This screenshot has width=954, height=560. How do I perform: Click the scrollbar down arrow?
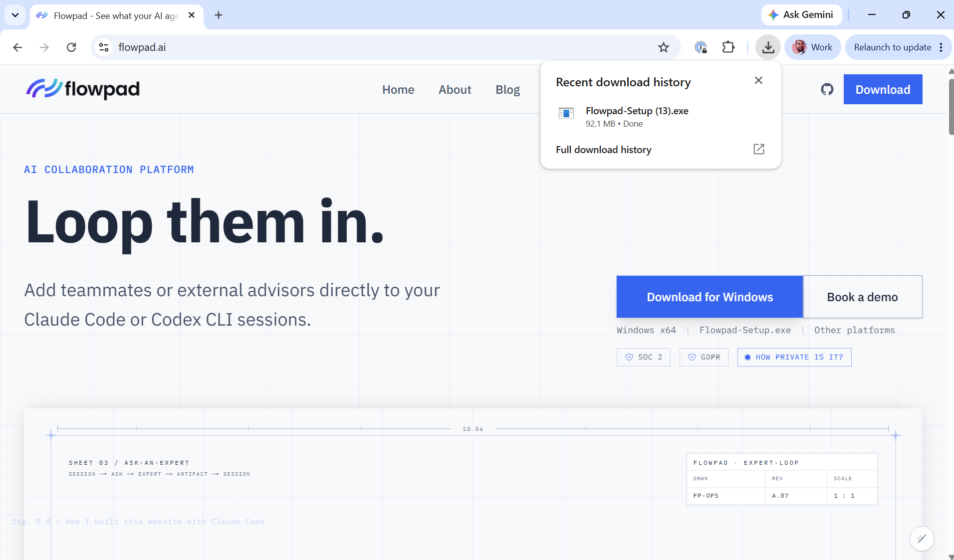tap(951, 557)
